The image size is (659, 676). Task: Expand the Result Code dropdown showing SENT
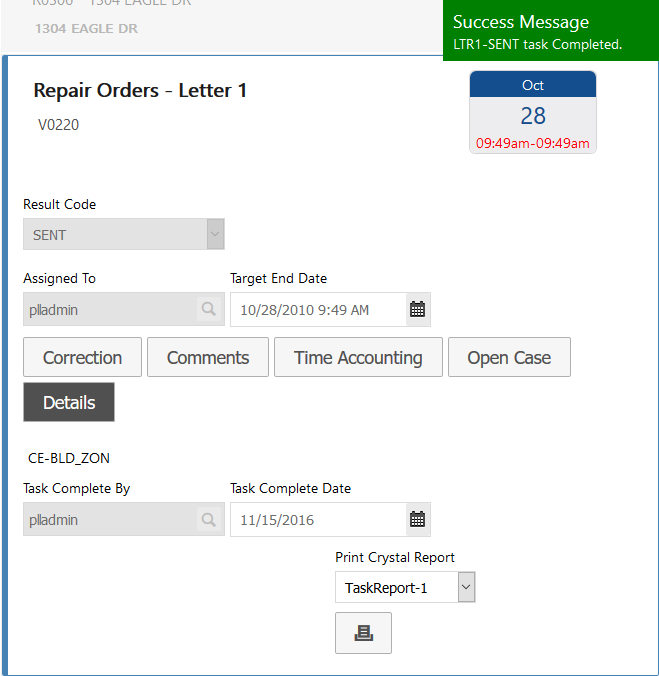point(214,235)
